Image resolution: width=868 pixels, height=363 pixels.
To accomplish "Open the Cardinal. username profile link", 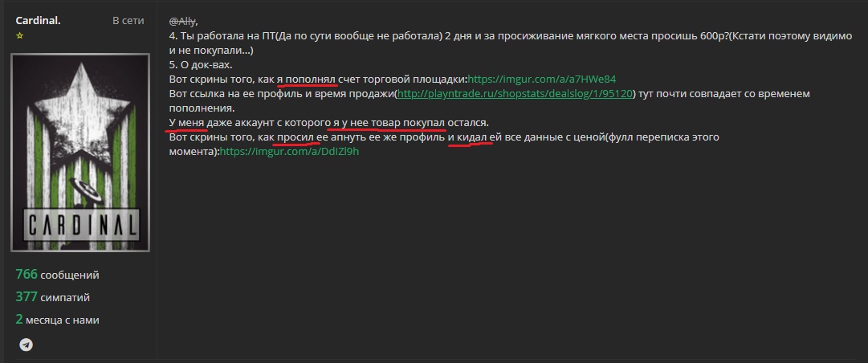I will point(39,20).
